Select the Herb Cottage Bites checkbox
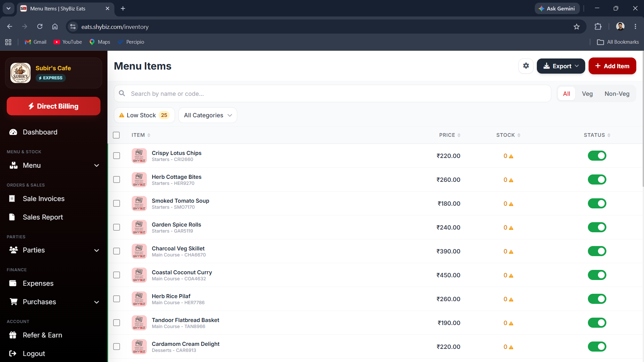The height and width of the screenshot is (362, 644). [x=117, y=179]
